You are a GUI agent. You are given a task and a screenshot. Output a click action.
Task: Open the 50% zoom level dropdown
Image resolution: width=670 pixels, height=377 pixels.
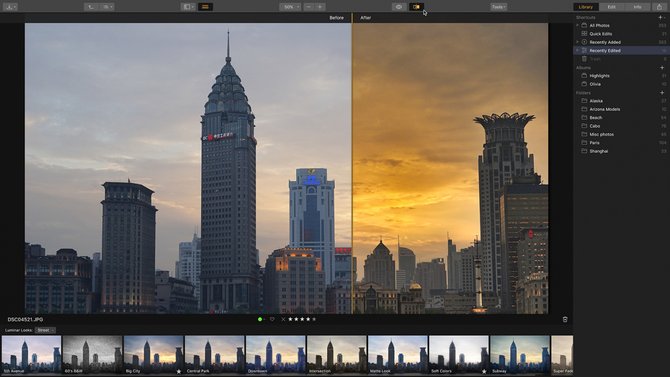pyautogui.click(x=290, y=7)
